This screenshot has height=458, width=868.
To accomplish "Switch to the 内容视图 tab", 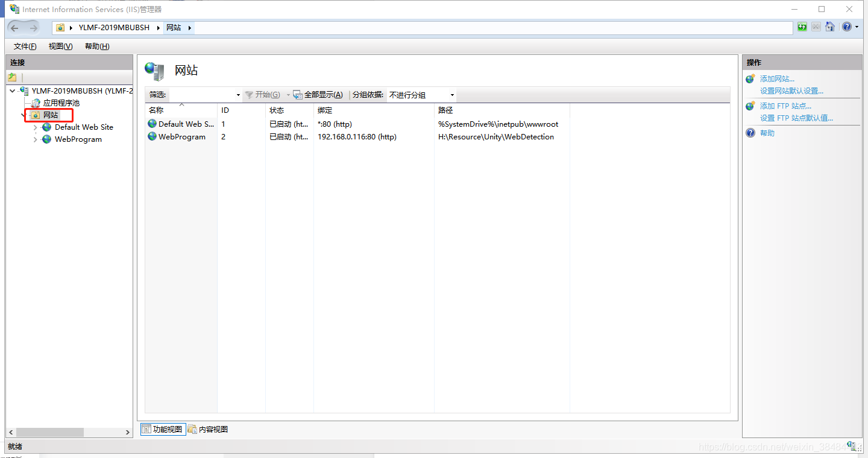I will (208, 429).
